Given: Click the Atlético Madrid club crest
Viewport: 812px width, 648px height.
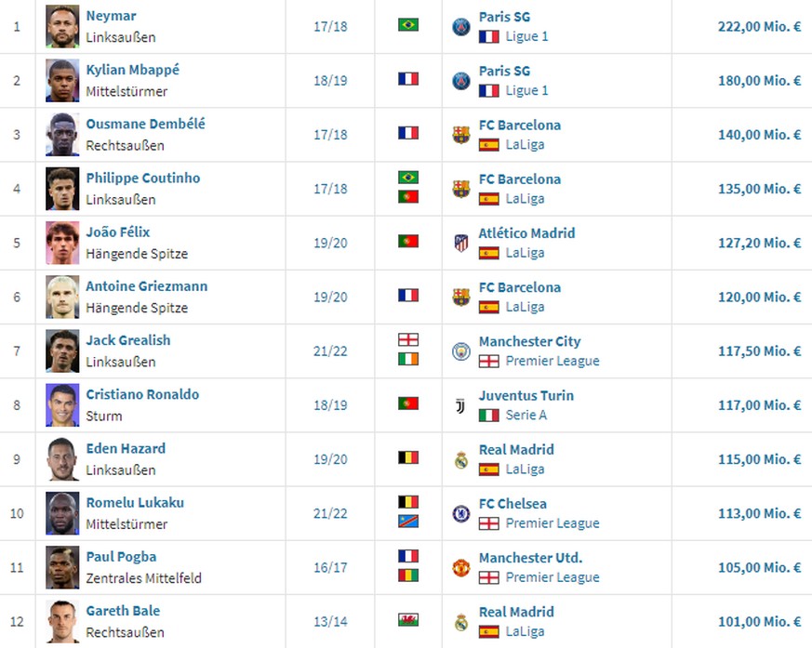Looking at the screenshot, I should (460, 243).
